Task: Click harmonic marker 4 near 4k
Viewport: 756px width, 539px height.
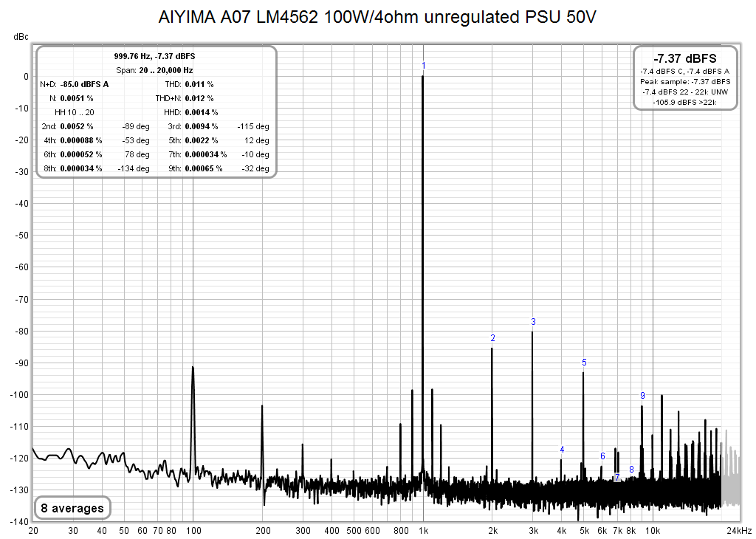Action: 562,450
